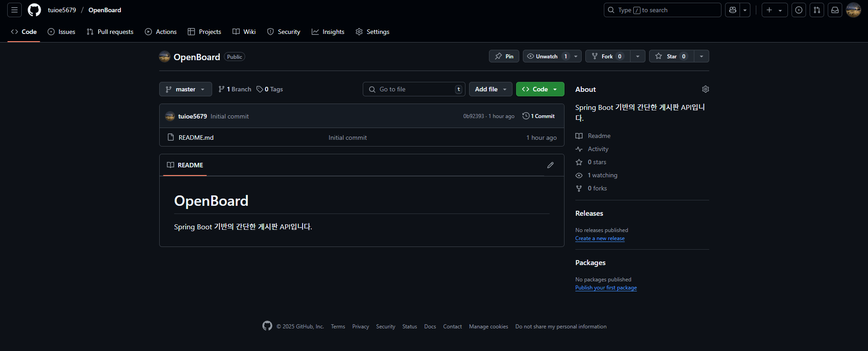Open the repository Settings tab

point(372,32)
